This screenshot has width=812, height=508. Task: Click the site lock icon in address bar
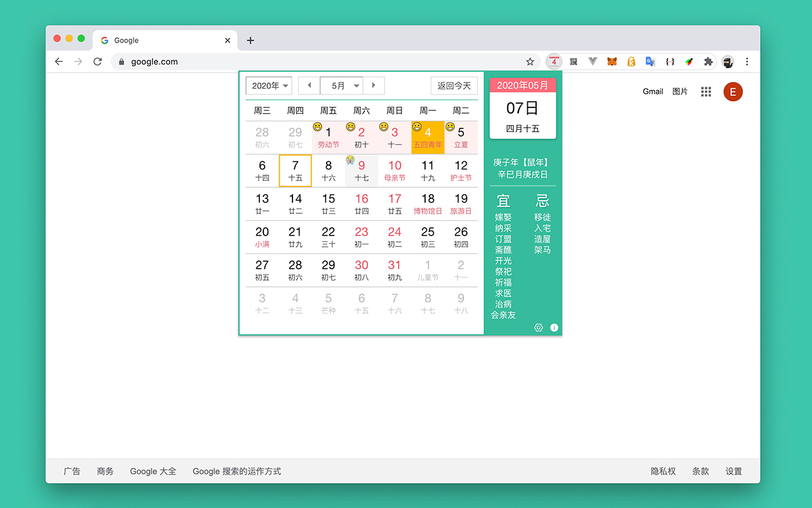pos(122,62)
